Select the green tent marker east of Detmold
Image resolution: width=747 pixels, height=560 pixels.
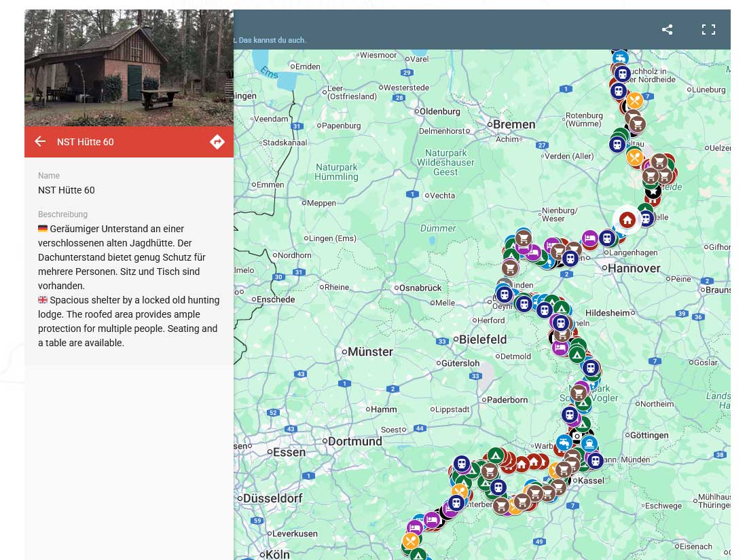(577, 354)
